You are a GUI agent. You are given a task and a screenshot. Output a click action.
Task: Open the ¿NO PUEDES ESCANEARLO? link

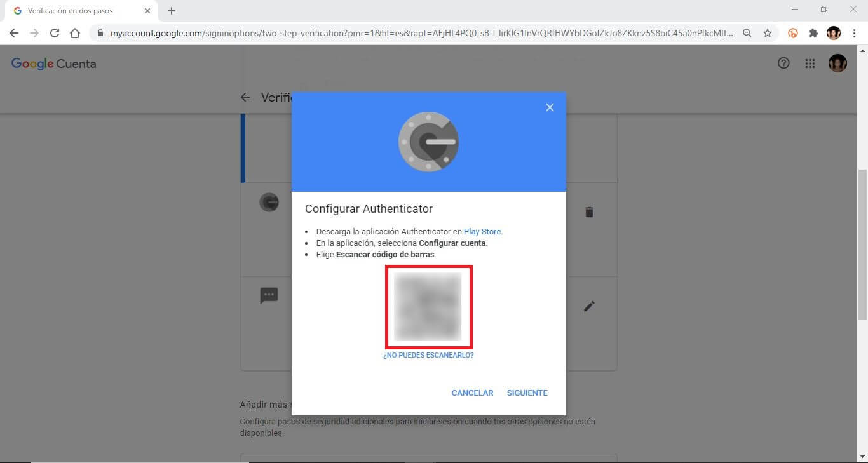[x=428, y=356]
